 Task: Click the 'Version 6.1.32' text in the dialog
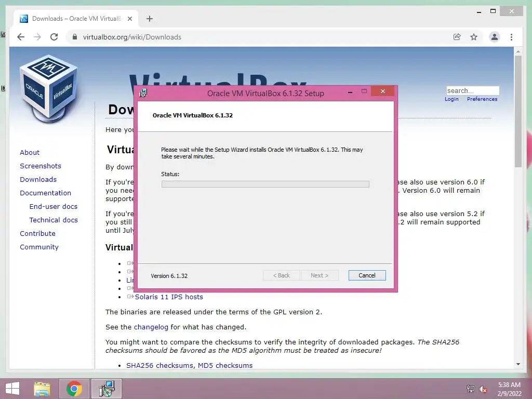click(169, 276)
